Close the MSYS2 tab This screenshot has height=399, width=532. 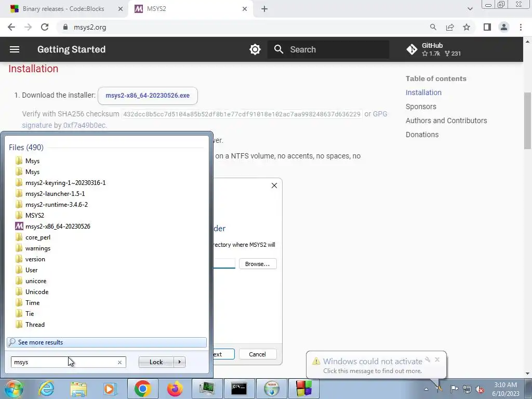pos(245,9)
